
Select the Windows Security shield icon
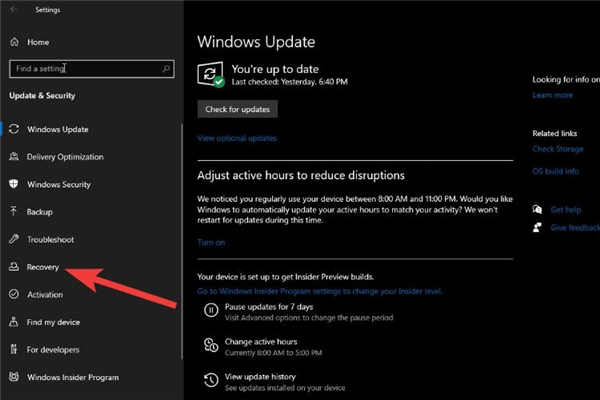pos(14,185)
